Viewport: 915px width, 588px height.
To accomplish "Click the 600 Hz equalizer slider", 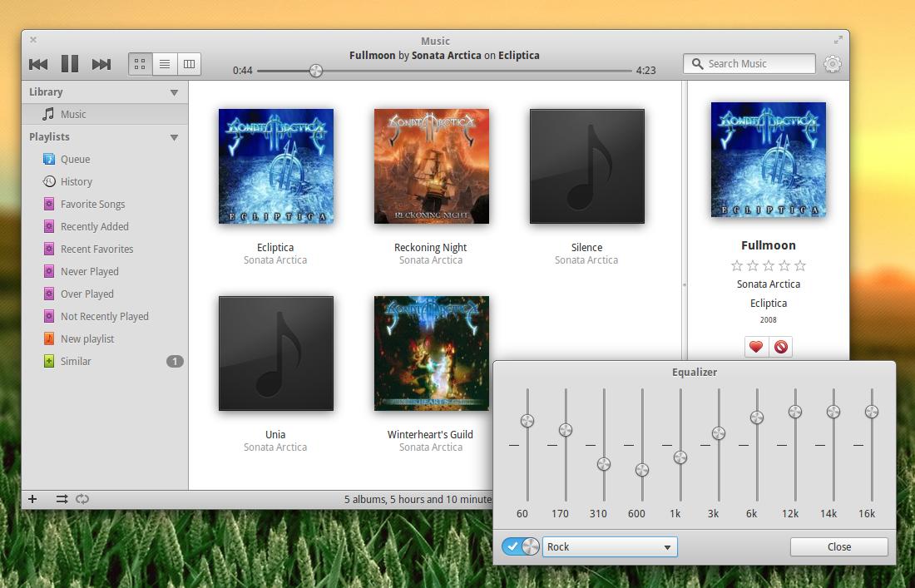I will pos(642,470).
